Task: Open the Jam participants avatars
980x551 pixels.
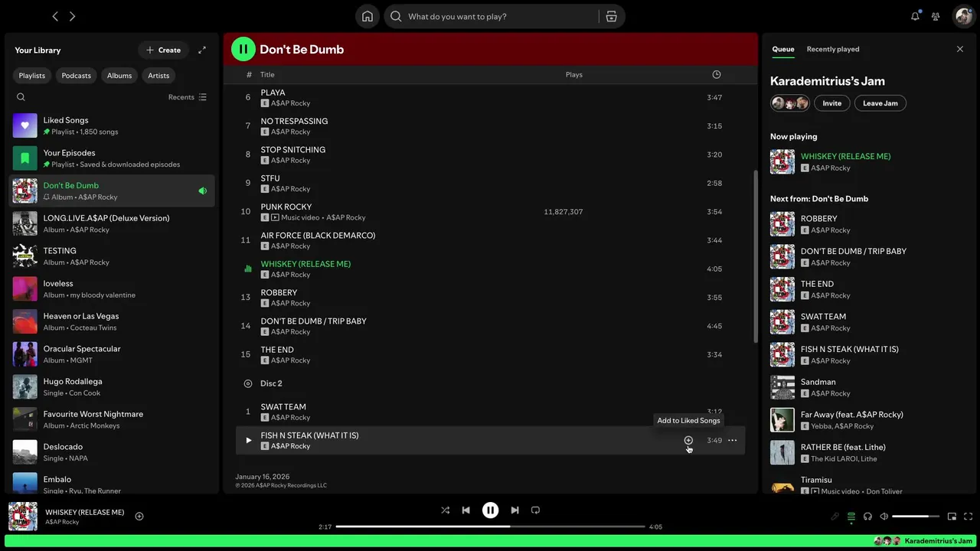Action: [x=790, y=103]
